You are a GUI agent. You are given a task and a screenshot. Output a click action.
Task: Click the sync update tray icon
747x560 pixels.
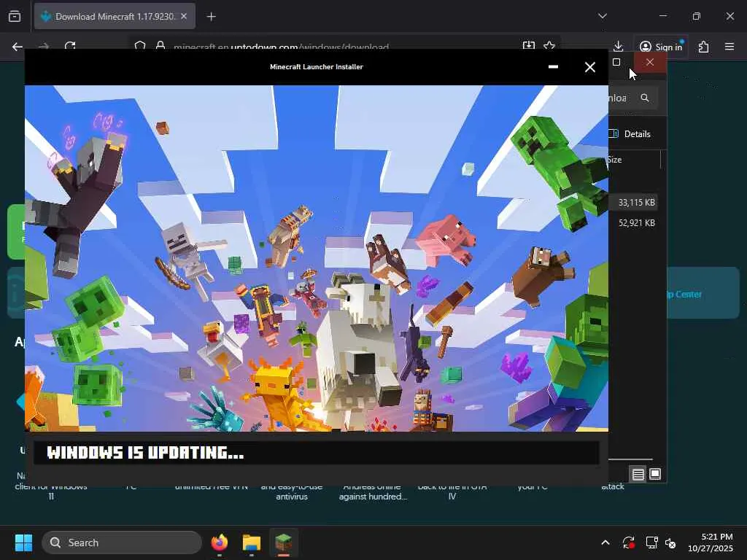click(x=628, y=542)
